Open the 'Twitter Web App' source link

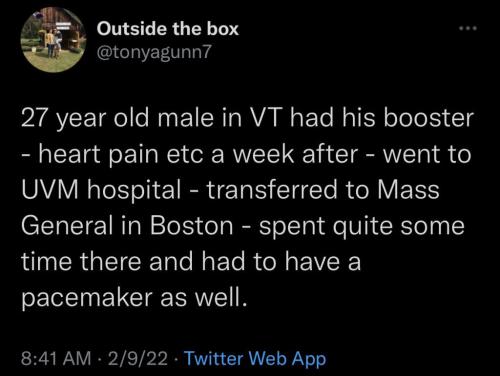pos(255,358)
